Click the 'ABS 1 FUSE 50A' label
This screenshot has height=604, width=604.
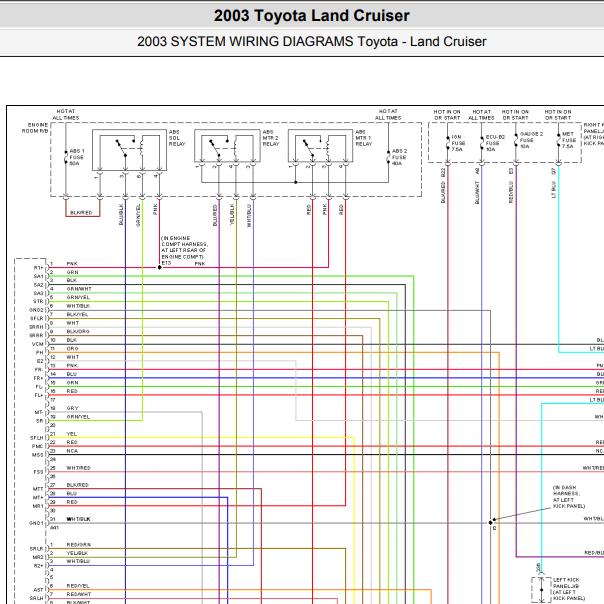[x=76, y=157]
